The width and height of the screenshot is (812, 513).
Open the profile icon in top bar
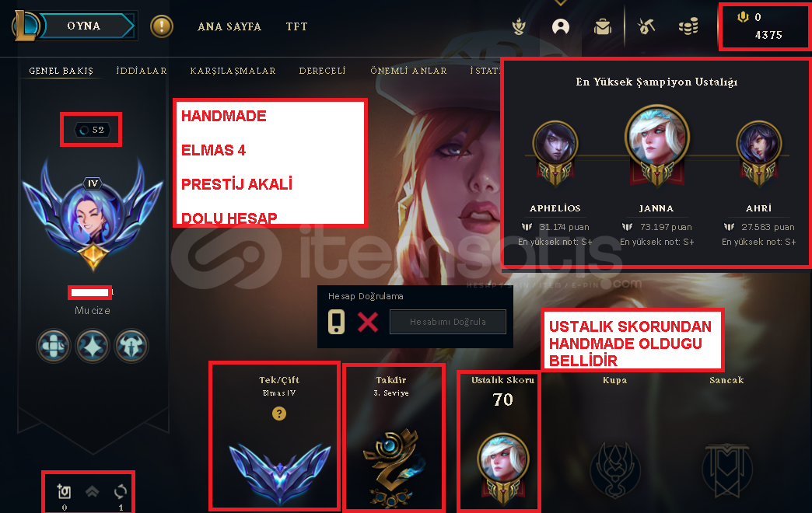click(560, 26)
